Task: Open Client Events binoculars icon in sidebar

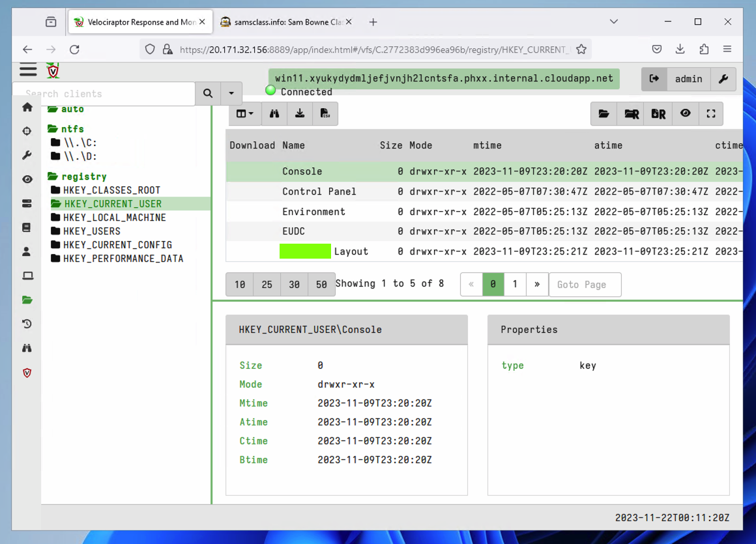Action: point(27,348)
